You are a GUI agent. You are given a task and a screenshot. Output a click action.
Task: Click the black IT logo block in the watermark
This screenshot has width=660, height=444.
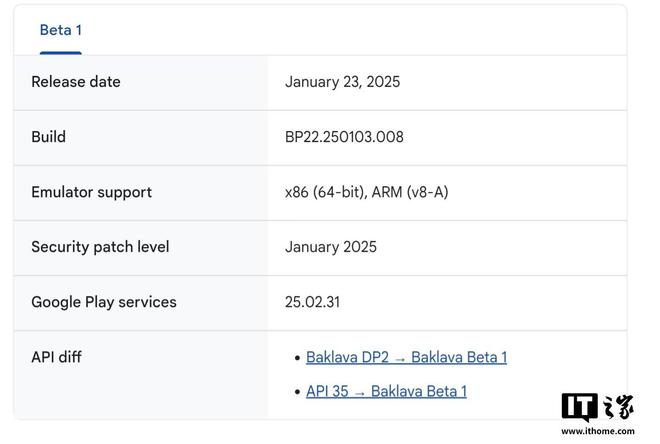[579, 406]
